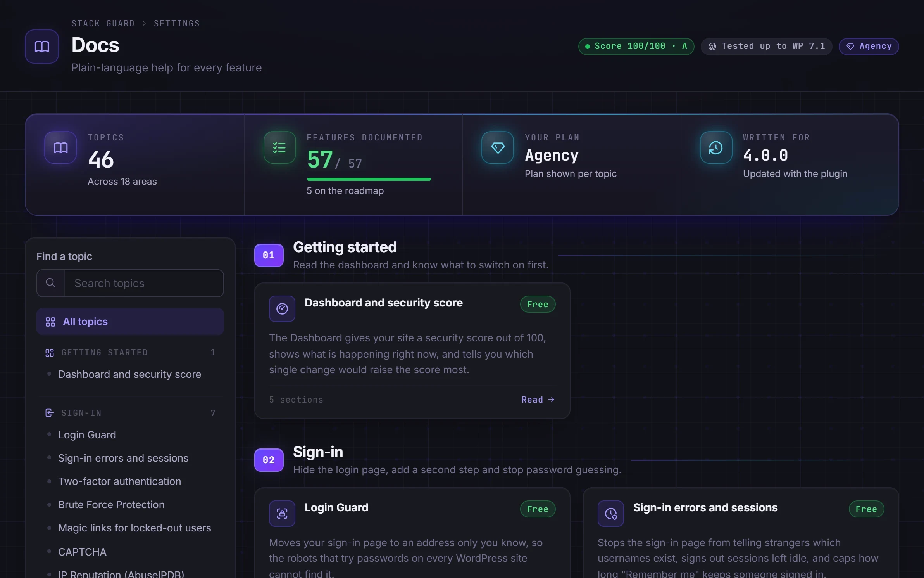Open Stack Guard breadcrumb link

point(103,24)
